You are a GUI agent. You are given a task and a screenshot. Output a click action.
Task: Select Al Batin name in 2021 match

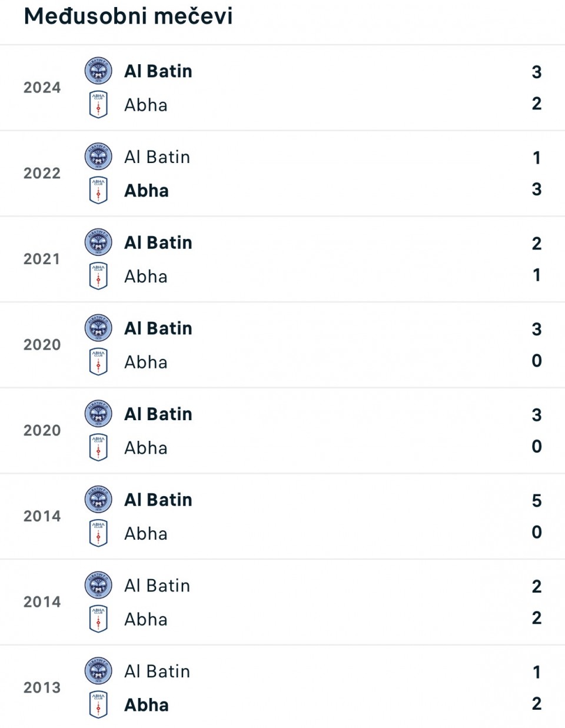click(x=158, y=242)
